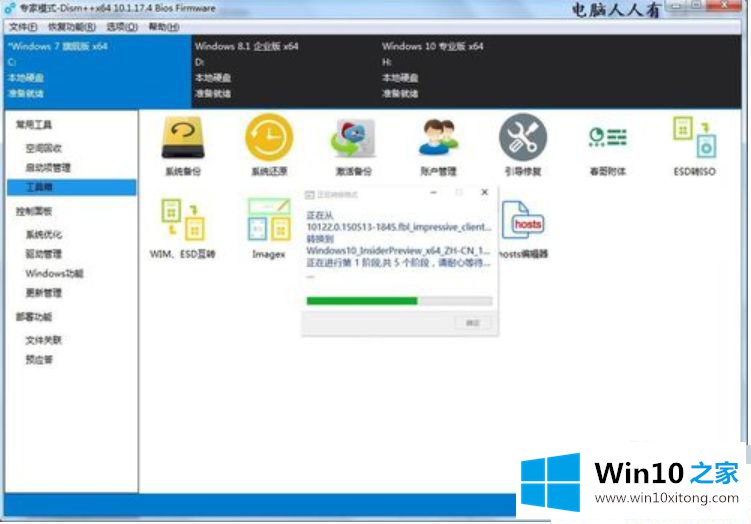
Task: Open the WIM、ESD互转 converter
Action: pos(183,228)
